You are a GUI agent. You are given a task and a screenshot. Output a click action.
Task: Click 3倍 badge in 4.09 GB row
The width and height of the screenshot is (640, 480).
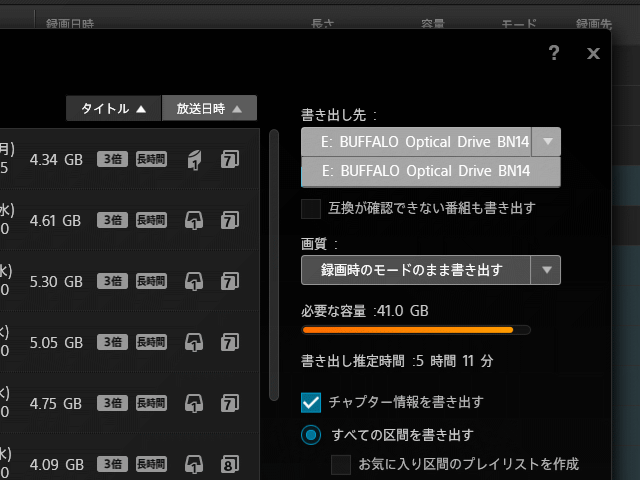(x=112, y=464)
